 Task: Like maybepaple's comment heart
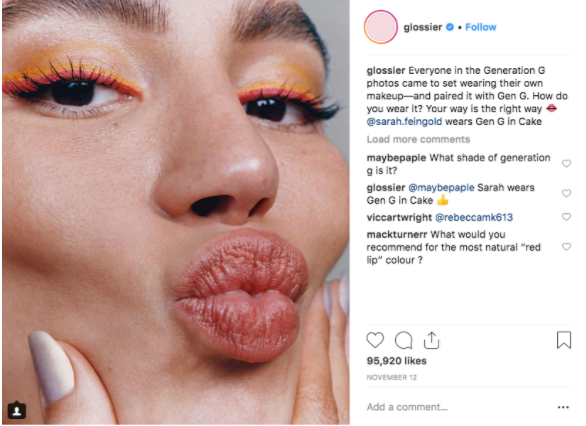(567, 163)
